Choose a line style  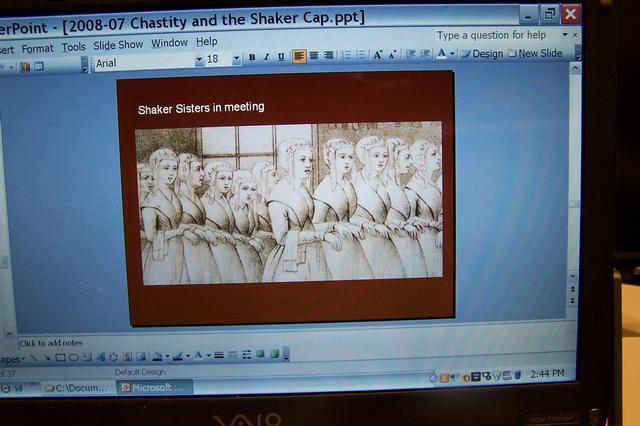pyautogui.click(x=219, y=355)
